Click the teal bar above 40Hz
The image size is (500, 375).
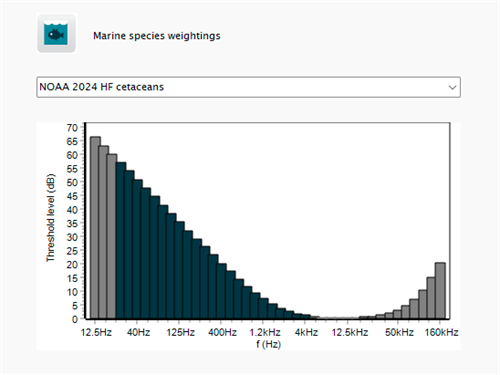[x=137, y=249]
